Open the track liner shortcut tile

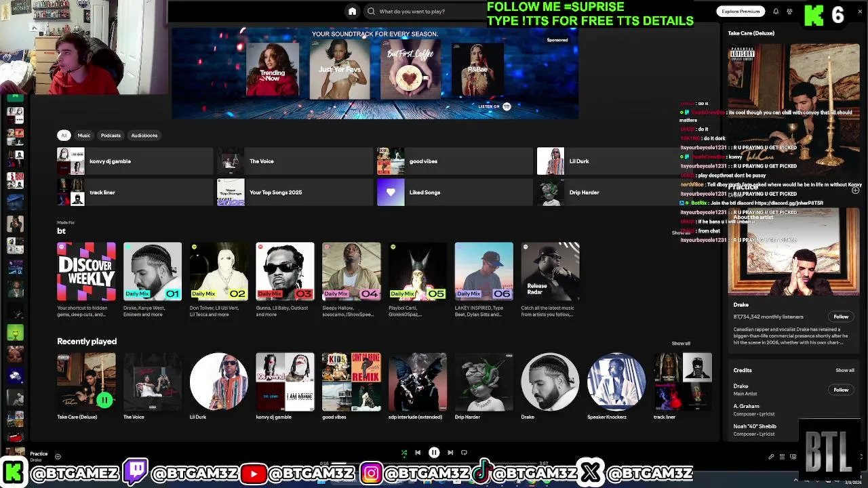(135, 192)
